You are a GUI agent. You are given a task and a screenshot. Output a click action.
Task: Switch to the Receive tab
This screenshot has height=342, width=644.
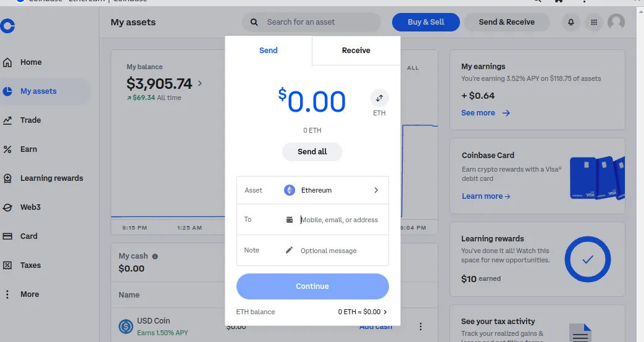point(356,51)
